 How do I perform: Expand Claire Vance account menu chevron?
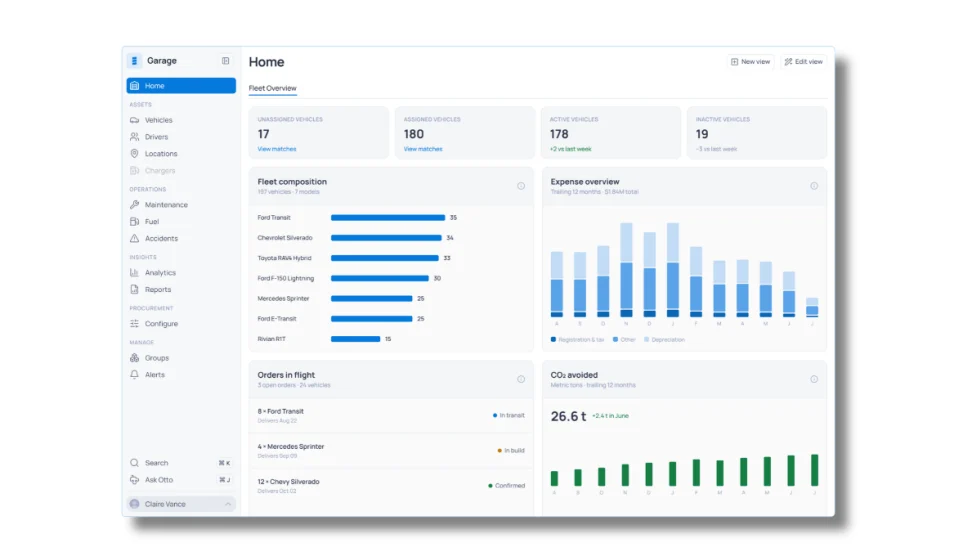228,504
